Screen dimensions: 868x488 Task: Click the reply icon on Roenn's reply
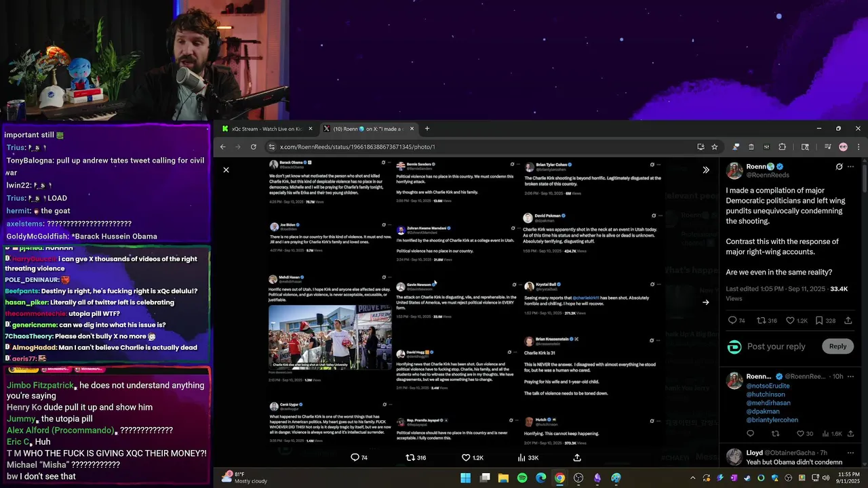pyautogui.click(x=750, y=434)
